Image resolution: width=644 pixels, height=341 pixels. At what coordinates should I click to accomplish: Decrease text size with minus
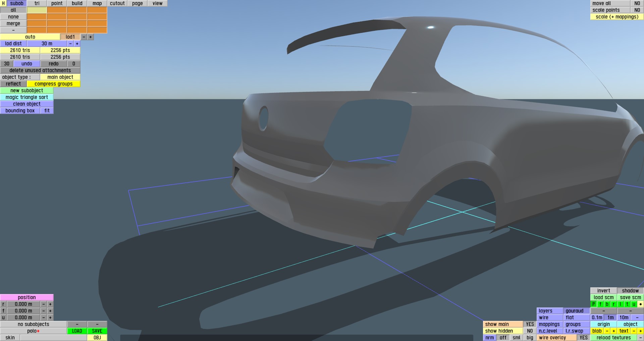634,331
